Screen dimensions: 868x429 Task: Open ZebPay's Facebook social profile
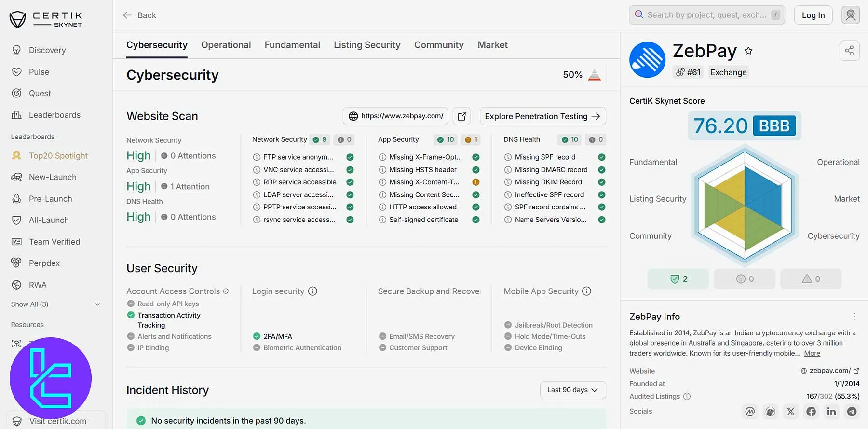(x=812, y=412)
